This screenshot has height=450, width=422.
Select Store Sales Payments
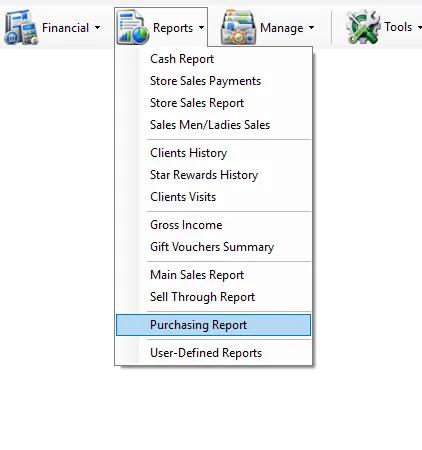[213, 81]
